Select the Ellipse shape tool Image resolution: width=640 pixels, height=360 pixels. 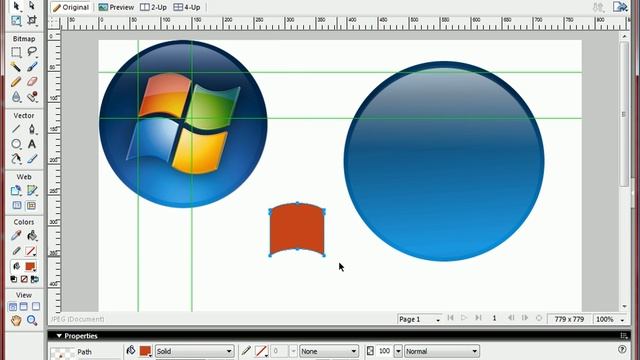16,144
